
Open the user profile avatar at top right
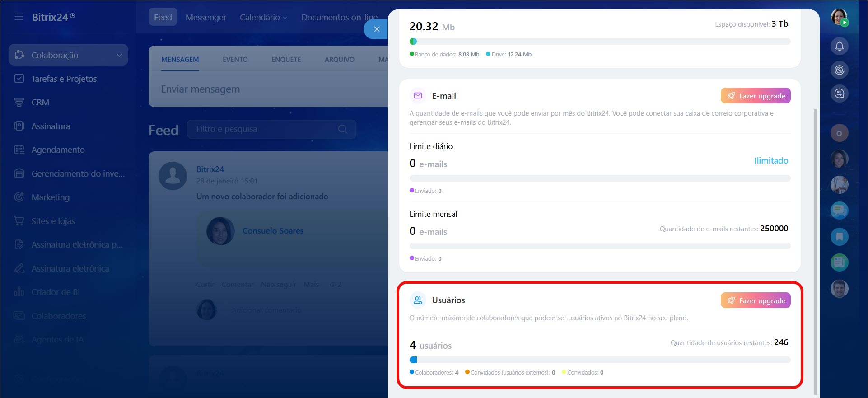coord(839,17)
